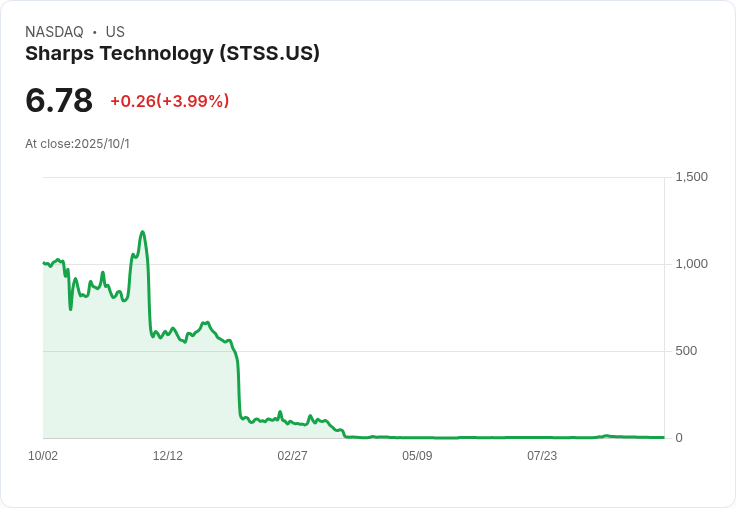Click the At close date text
This screenshot has height=508, width=736.
click(77, 144)
